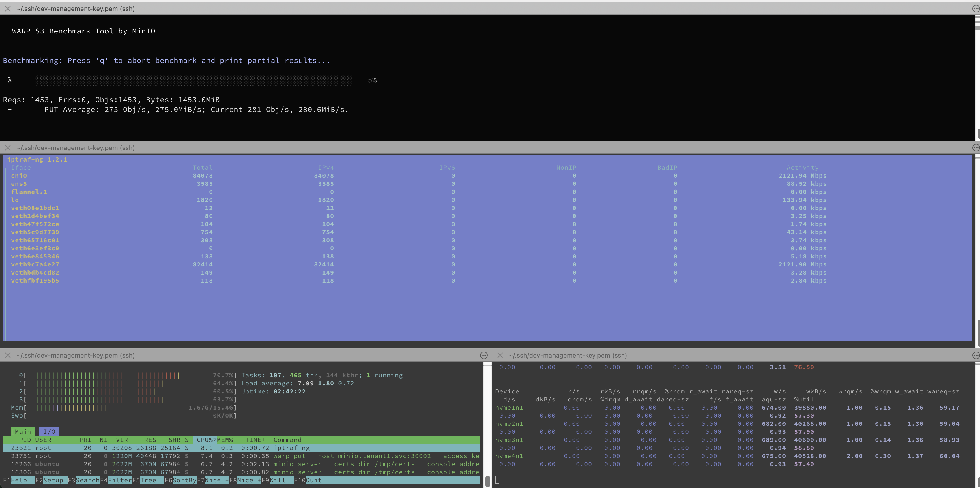Image resolution: width=980 pixels, height=488 pixels.
Task: Click the Filter button in htop footer
Action: (x=119, y=480)
